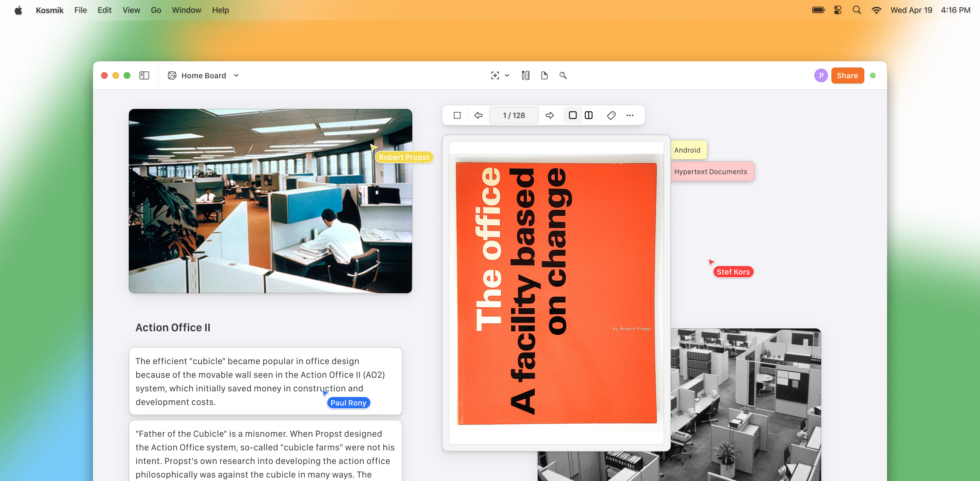Open the Go menu

point(156,10)
